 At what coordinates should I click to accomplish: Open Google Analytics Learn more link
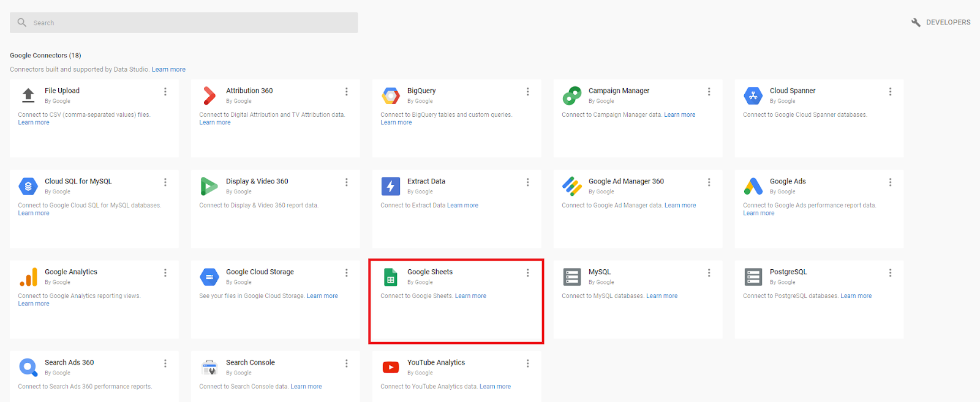pyautogui.click(x=34, y=303)
